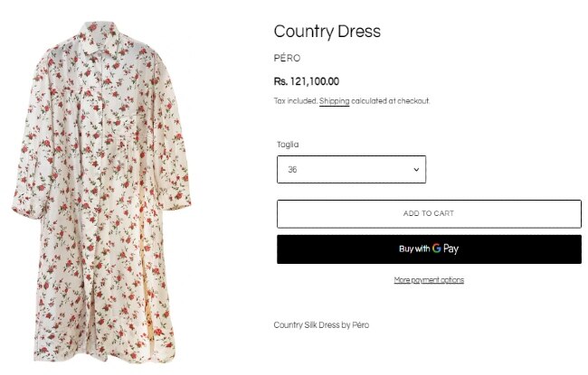Click the chevron arrow in size selector

(416, 169)
